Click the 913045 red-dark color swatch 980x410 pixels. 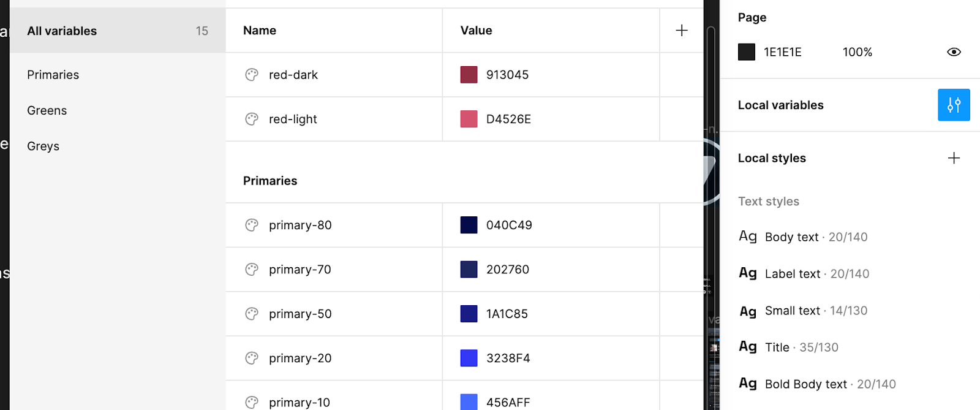pyautogui.click(x=469, y=75)
